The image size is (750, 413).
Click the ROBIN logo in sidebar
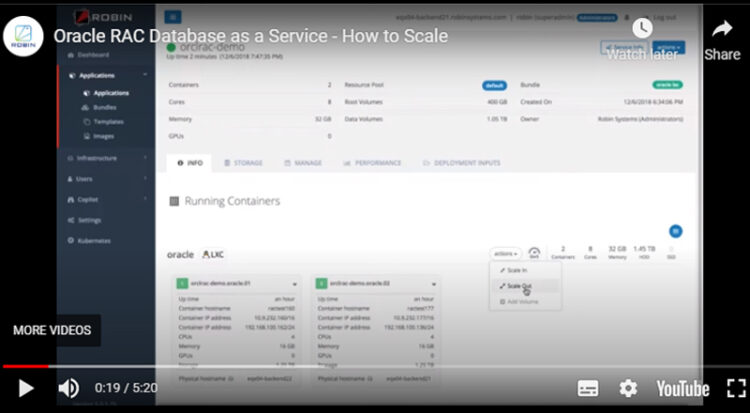click(103, 17)
